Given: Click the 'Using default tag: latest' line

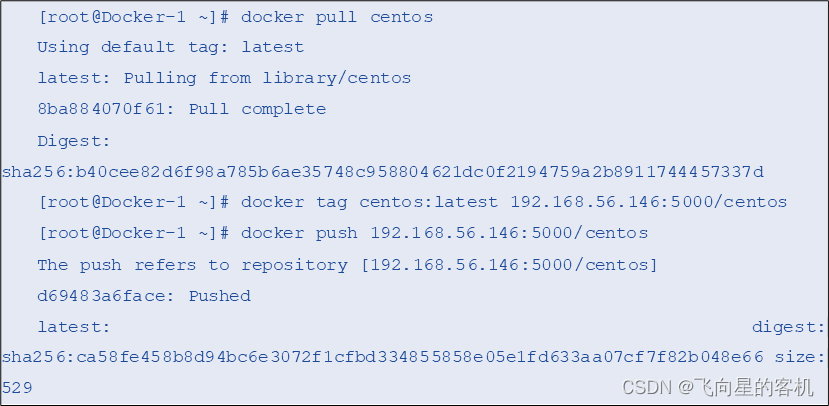Looking at the screenshot, I should coord(170,47).
